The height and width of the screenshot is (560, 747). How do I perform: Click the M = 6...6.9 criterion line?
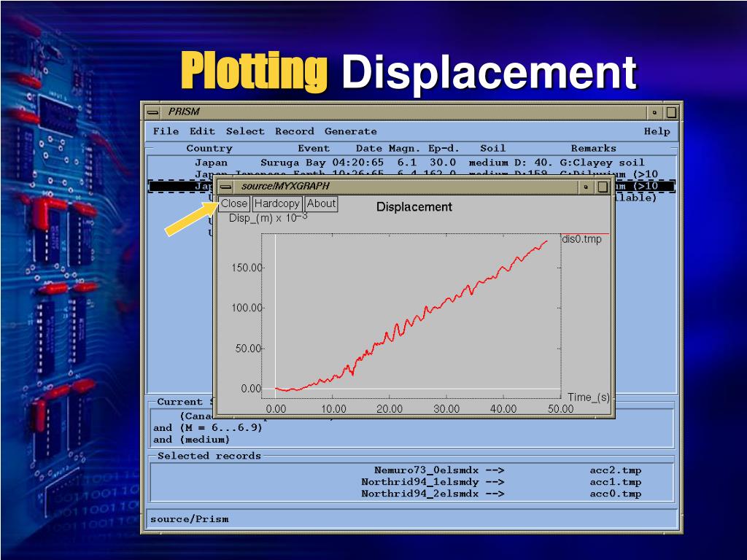click(x=208, y=427)
